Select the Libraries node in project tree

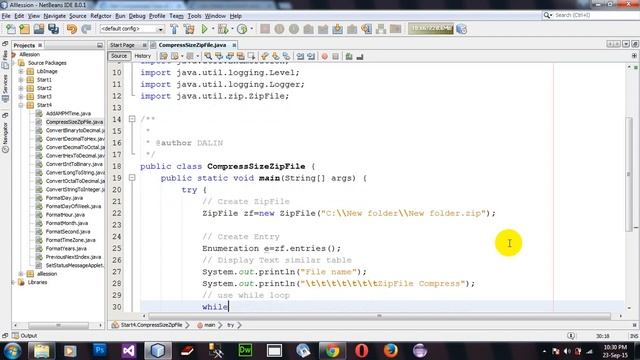[x=37, y=282]
